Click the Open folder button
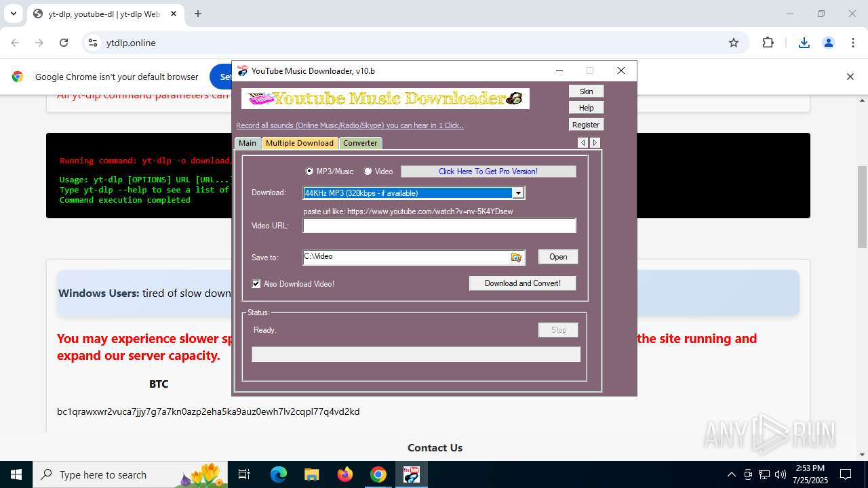 pos(558,257)
